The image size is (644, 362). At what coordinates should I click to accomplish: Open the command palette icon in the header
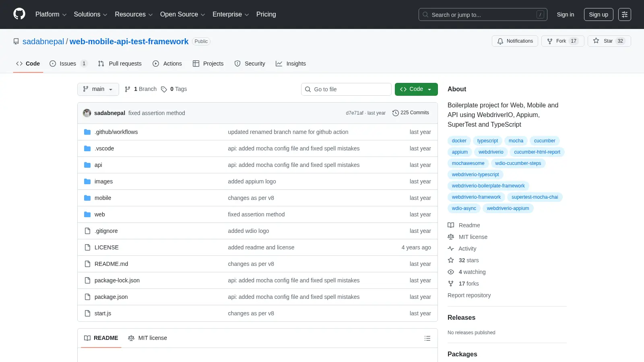pyautogui.click(x=625, y=14)
